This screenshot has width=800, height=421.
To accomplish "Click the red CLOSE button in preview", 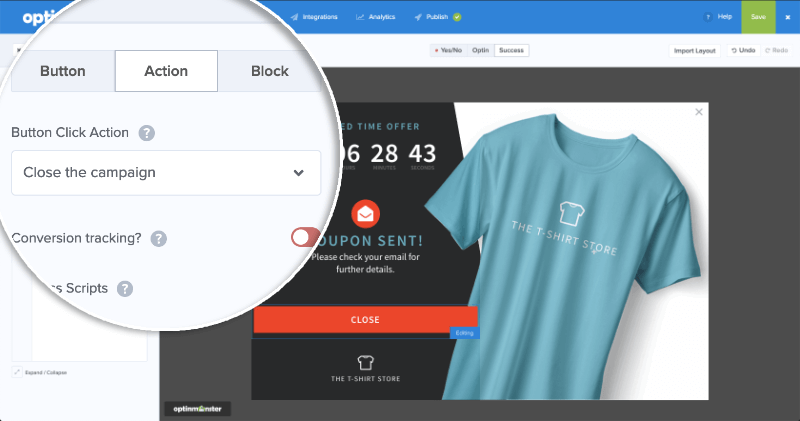I will [x=365, y=320].
